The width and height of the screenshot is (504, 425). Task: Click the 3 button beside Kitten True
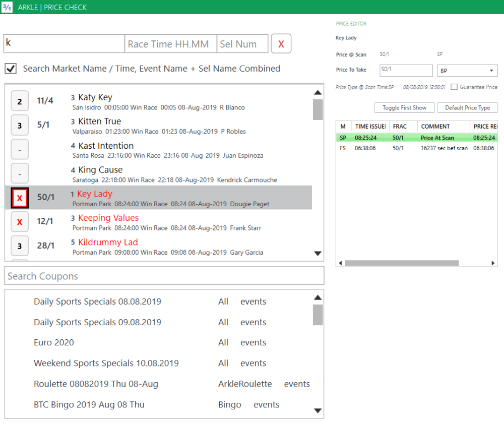[20, 125]
